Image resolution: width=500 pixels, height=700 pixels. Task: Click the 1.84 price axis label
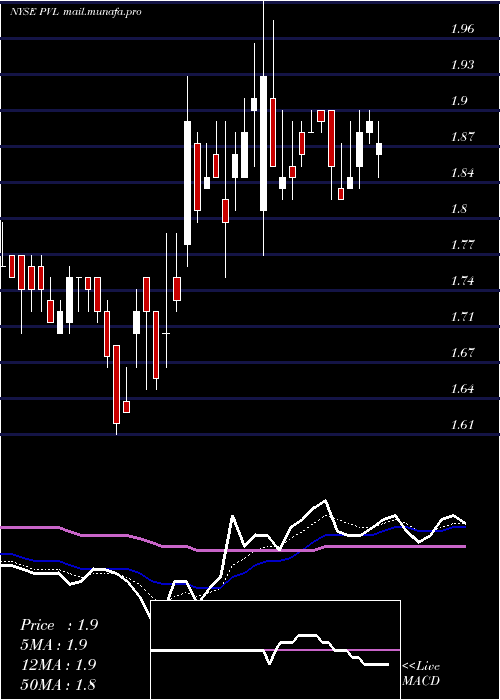tap(462, 173)
